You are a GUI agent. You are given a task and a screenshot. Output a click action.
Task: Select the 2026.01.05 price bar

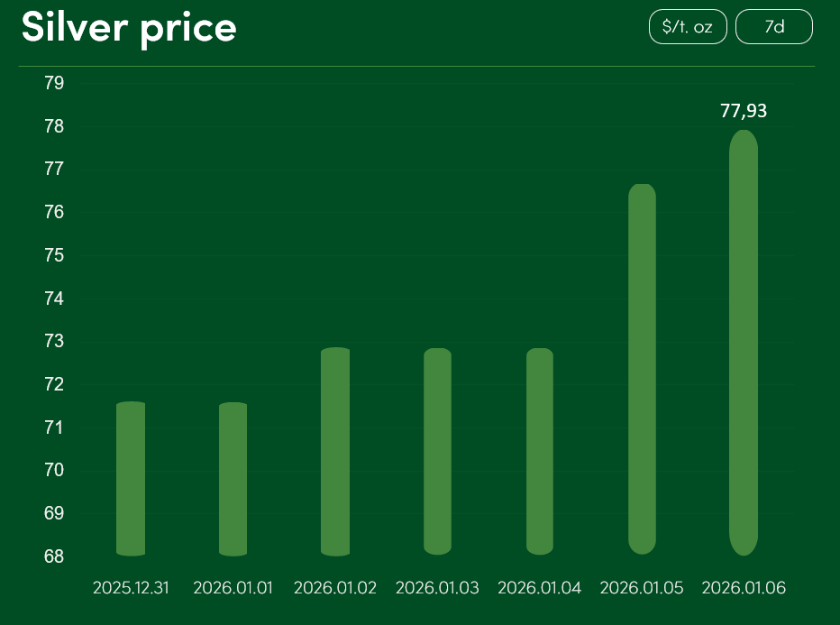642,370
